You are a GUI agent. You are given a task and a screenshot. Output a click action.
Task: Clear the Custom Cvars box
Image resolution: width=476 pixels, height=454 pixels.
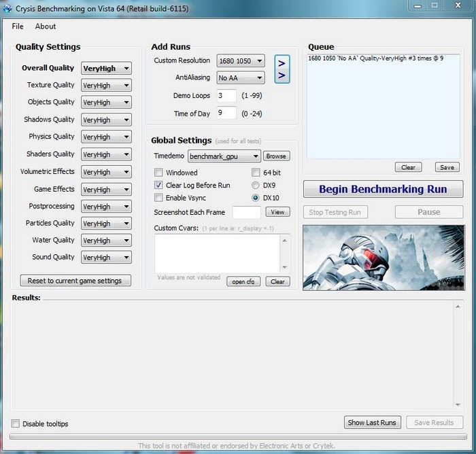pyautogui.click(x=277, y=281)
